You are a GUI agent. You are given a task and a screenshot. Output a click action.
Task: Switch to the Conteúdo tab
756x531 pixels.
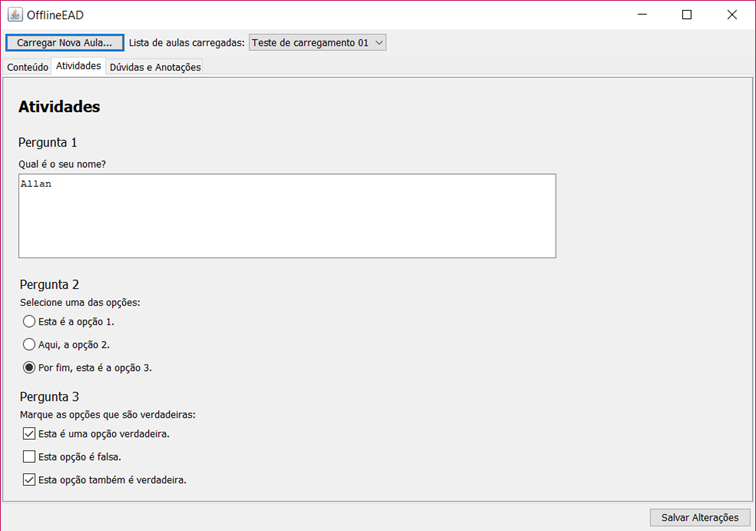pyautogui.click(x=28, y=67)
